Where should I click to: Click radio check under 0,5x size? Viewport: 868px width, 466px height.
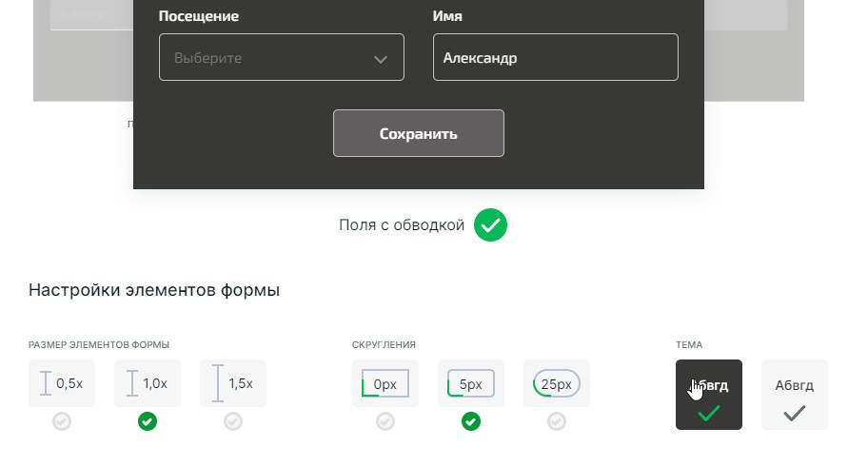click(x=62, y=421)
